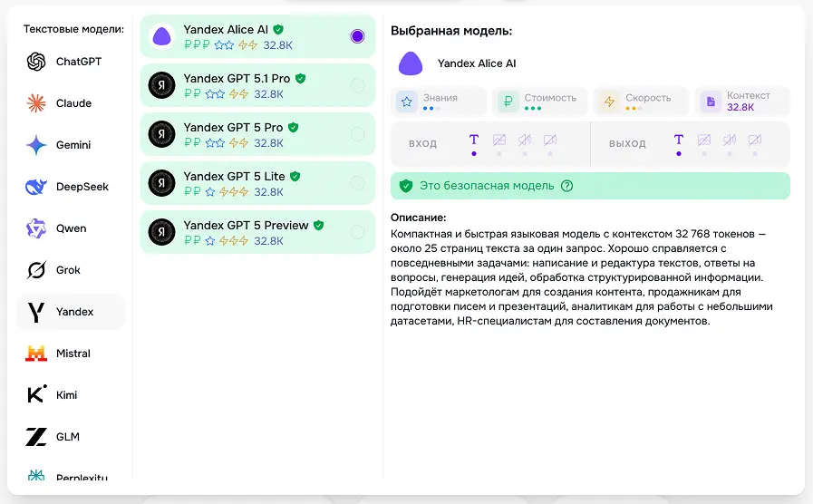Click the GLM Z logo icon
The image size is (813, 504).
click(36, 437)
